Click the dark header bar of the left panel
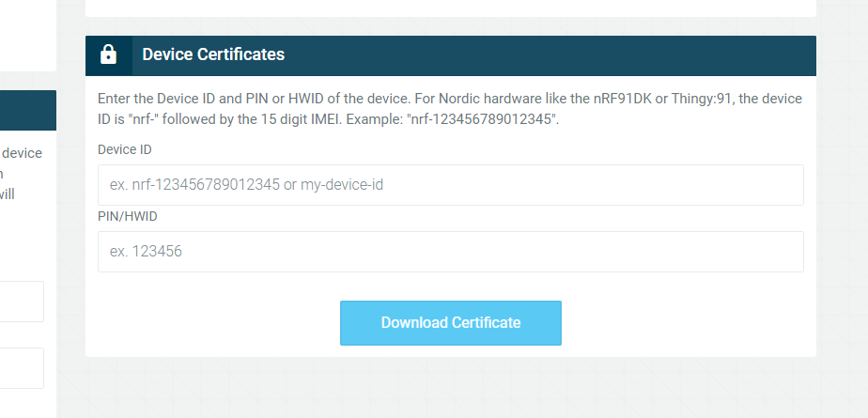 click(27, 110)
